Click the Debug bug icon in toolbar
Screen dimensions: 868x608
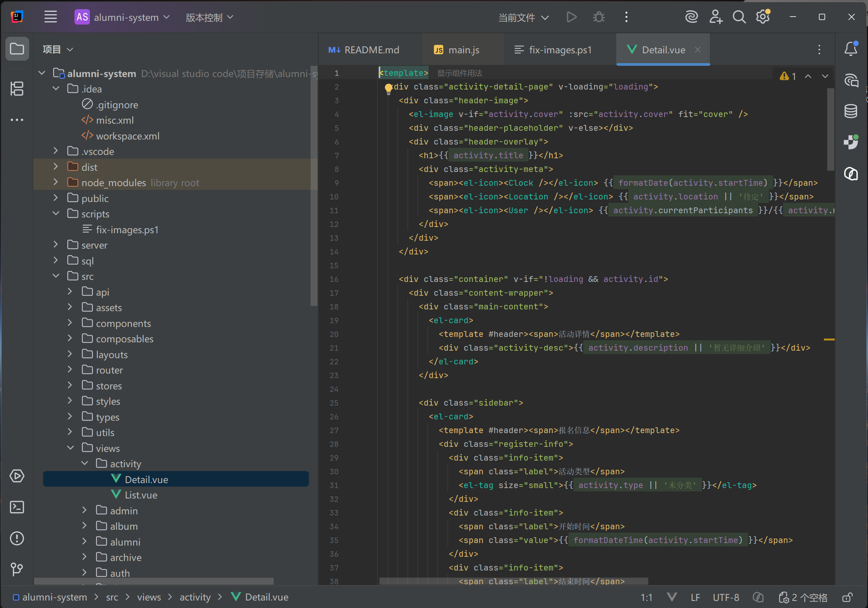(x=599, y=17)
